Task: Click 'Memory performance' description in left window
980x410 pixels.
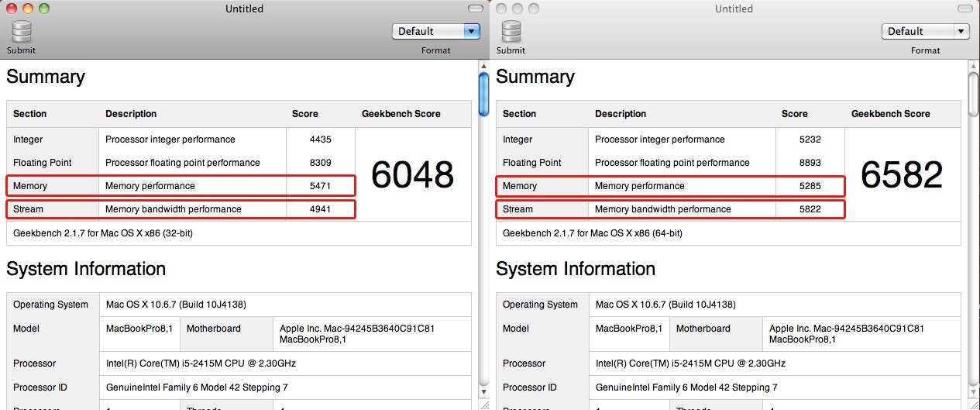Action: point(150,186)
